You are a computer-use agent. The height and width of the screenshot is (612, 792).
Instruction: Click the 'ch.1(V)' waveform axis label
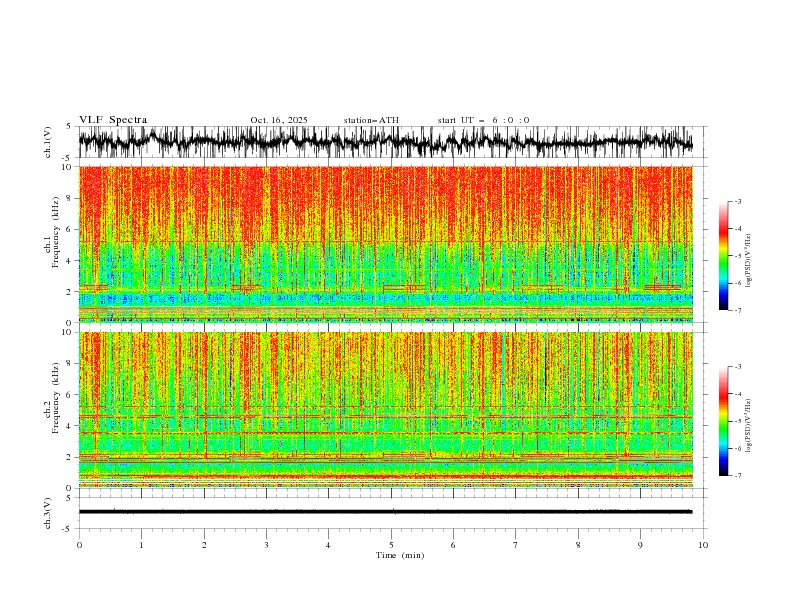[48, 142]
